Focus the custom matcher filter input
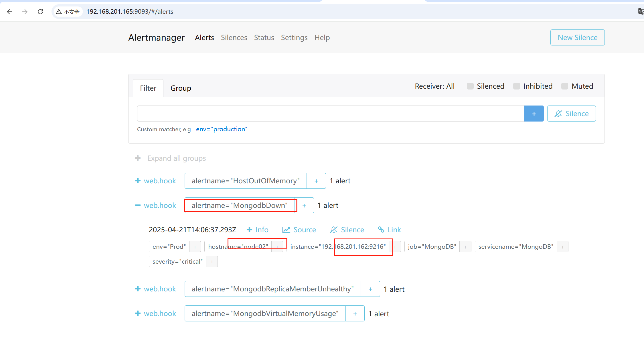 [x=330, y=114]
